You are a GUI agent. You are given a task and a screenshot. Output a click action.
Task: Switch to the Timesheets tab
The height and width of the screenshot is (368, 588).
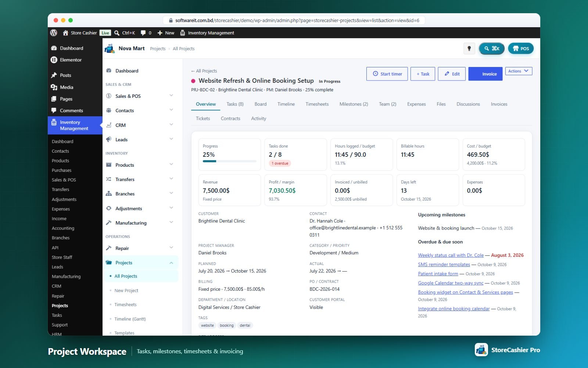(317, 104)
